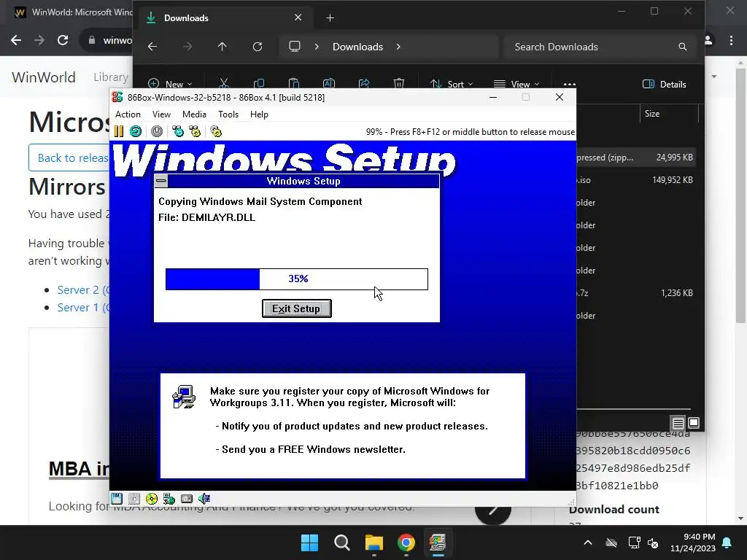Click the 86Box title bar app icon
Viewport: 747px width, 560px height.
(117, 97)
